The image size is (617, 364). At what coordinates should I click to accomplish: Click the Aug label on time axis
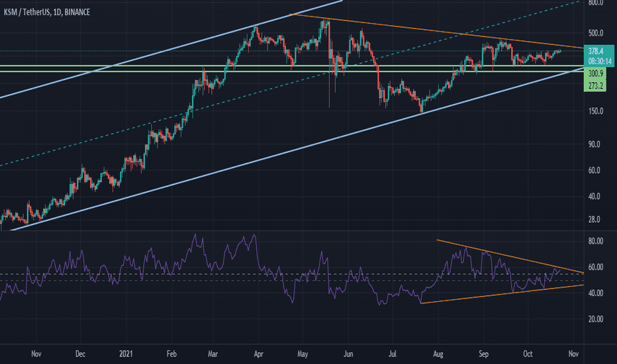[x=438, y=354]
